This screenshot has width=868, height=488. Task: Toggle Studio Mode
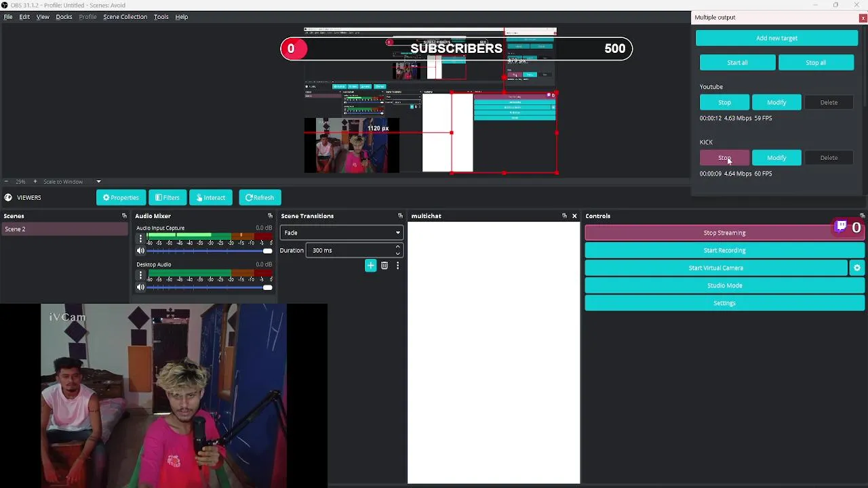724,285
